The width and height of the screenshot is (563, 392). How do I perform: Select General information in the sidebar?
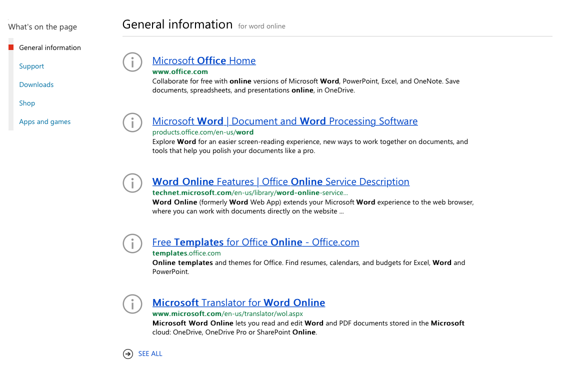point(50,47)
